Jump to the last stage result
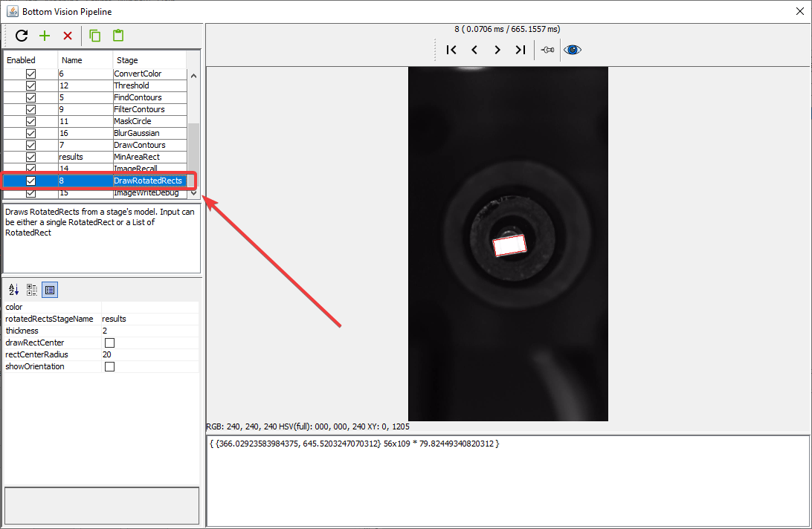This screenshot has width=812, height=529. pos(521,50)
